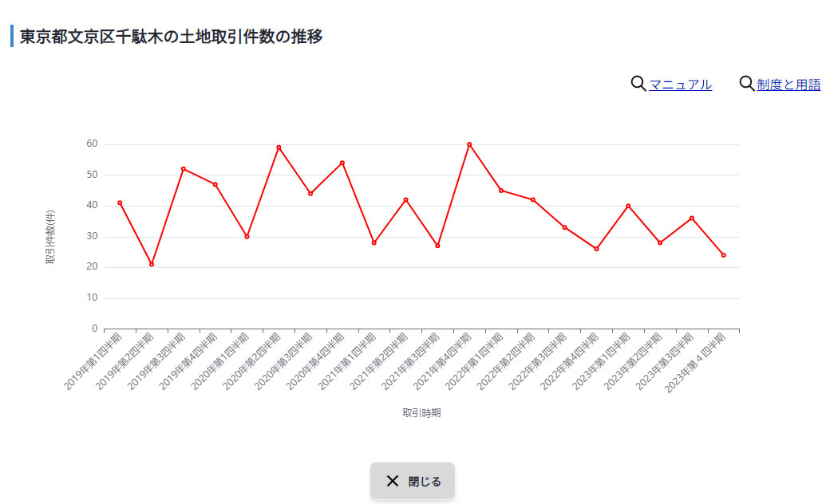Open the マニュアル link
This screenshot has height=504, width=830.
pyautogui.click(x=679, y=84)
